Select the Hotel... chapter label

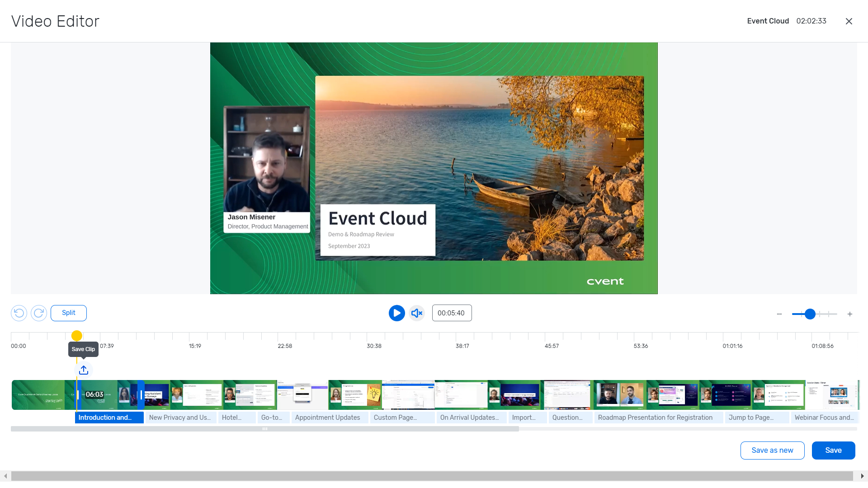click(237, 418)
